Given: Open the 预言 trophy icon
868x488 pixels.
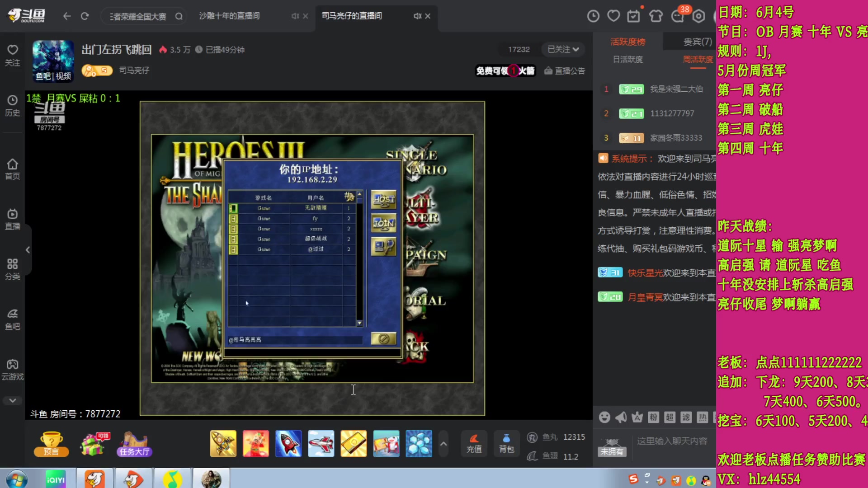Looking at the screenshot, I should pos(51,444).
